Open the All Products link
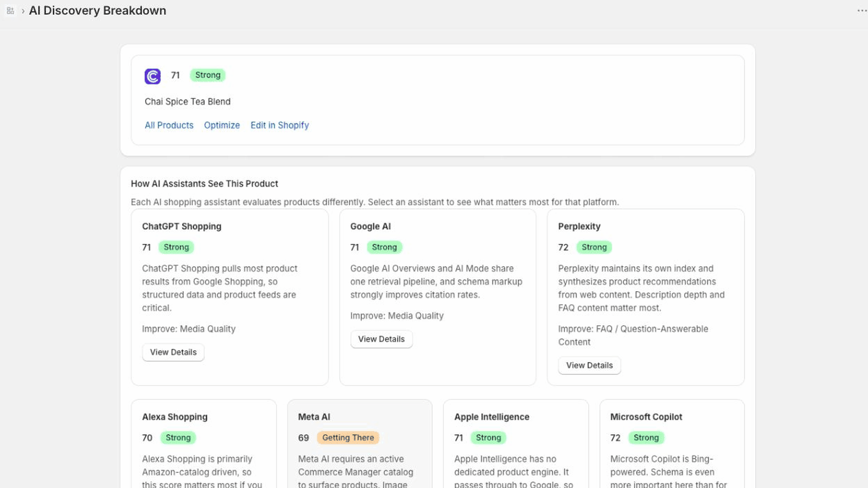 pos(169,125)
